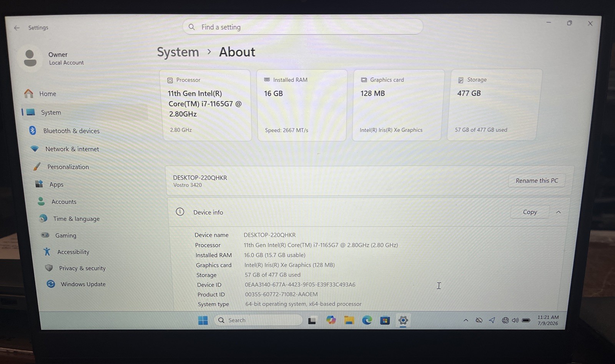
Task: Launch Copilot from the taskbar
Action: pyautogui.click(x=331, y=320)
